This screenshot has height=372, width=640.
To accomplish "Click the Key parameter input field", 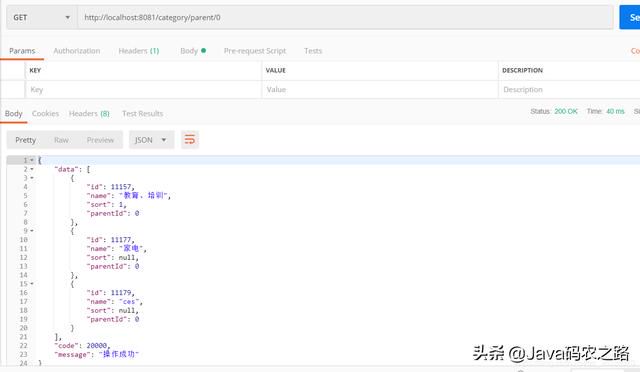I will pyautogui.click(x=143, y=89).
